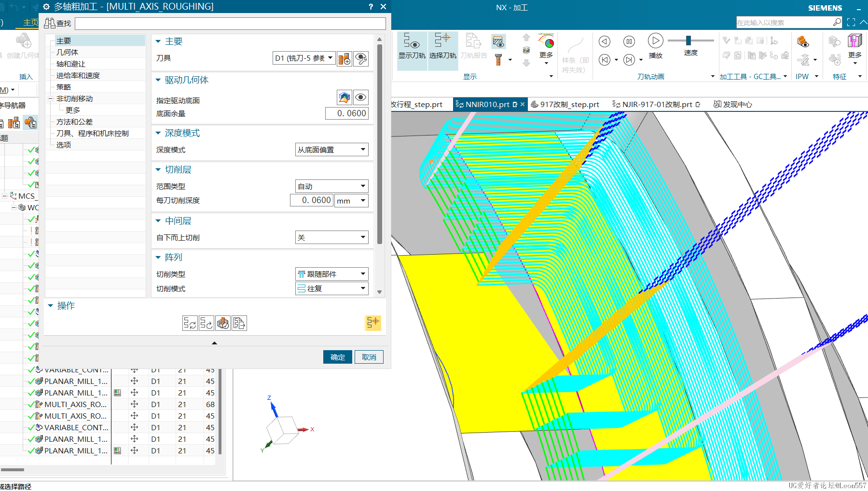Switch to the 917改制_step.prt tab
The height and width of the screenshot is (491, 868).
[x=565, y=104]
